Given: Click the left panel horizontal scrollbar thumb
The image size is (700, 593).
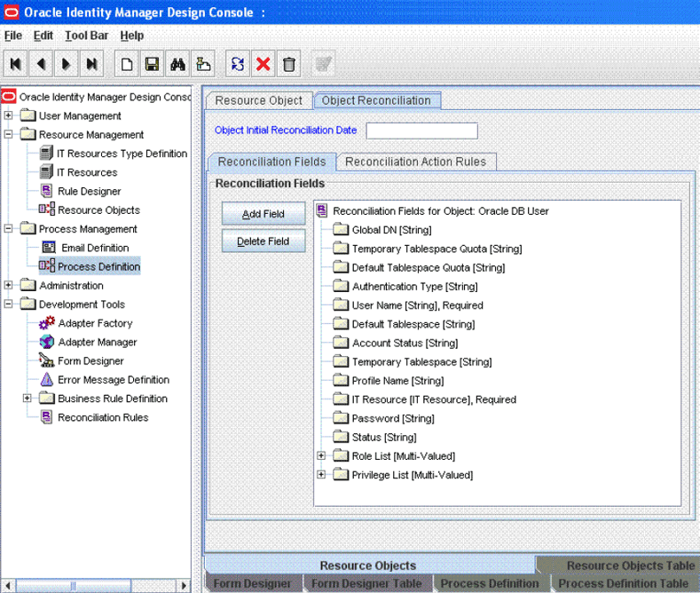Looking at the screenshot, I should [74, 585].
